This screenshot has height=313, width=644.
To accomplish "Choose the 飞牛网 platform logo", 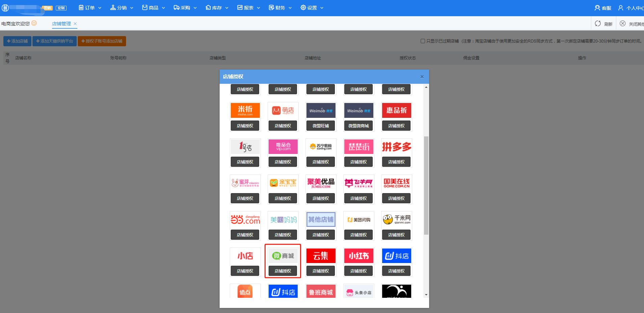I will pos(358,183).
